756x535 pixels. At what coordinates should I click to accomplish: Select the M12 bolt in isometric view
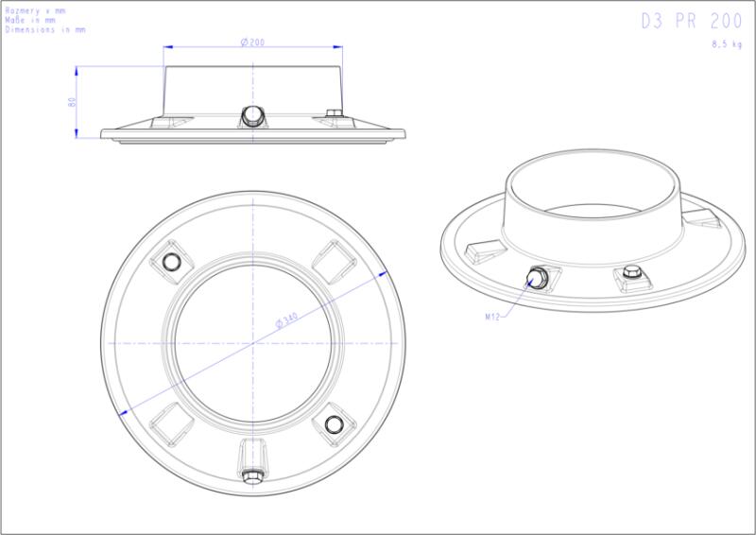538,278
